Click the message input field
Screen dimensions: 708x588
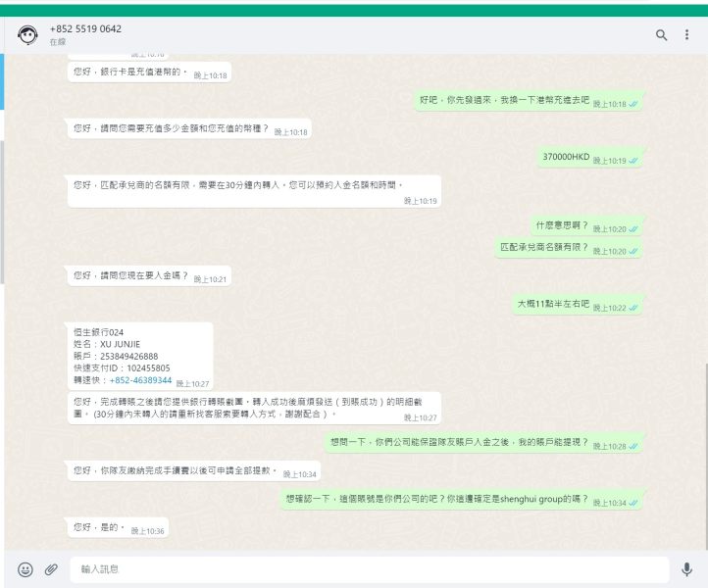(x=370, y=569)
